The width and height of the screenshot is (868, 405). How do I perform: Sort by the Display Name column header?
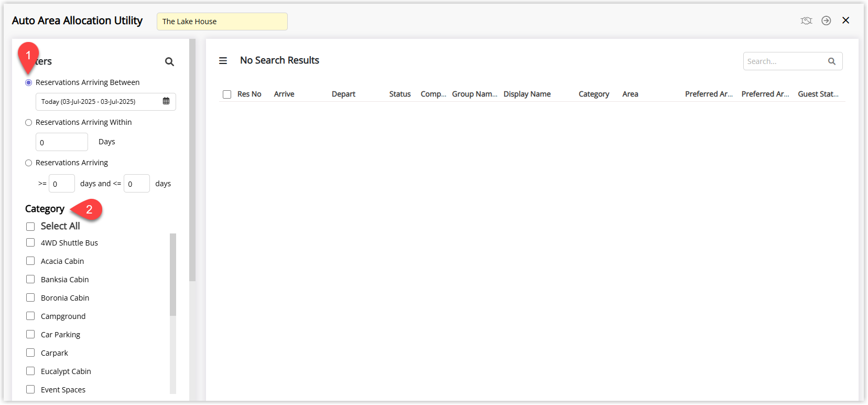point(527,94)
